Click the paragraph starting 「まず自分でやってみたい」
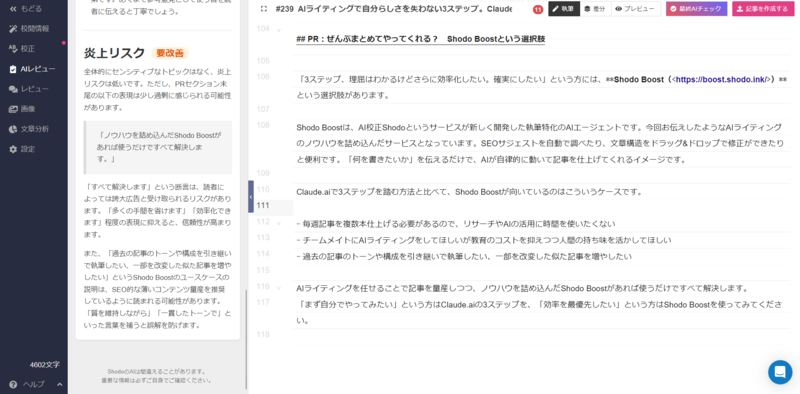The width and height of the screenshot is (800, 394). pyautogui.click(x=539, y=313)
